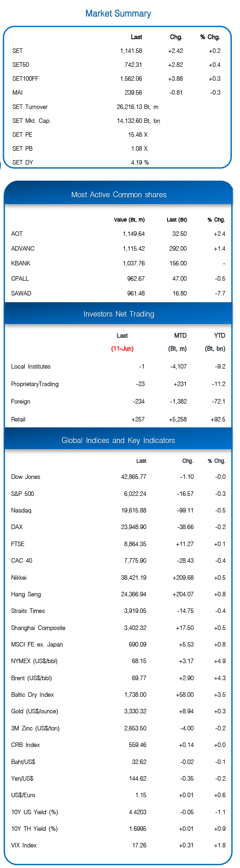The width and height of the screenshot is (240, 868).
Task: Click the Most Active Common shares header
Action: (x=119, y=195)
